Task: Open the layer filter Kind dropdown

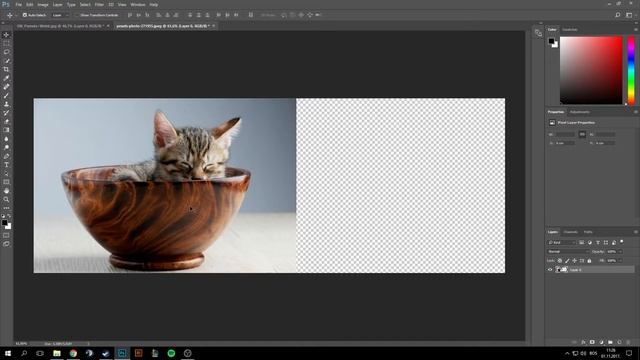Action: [562, 242]
